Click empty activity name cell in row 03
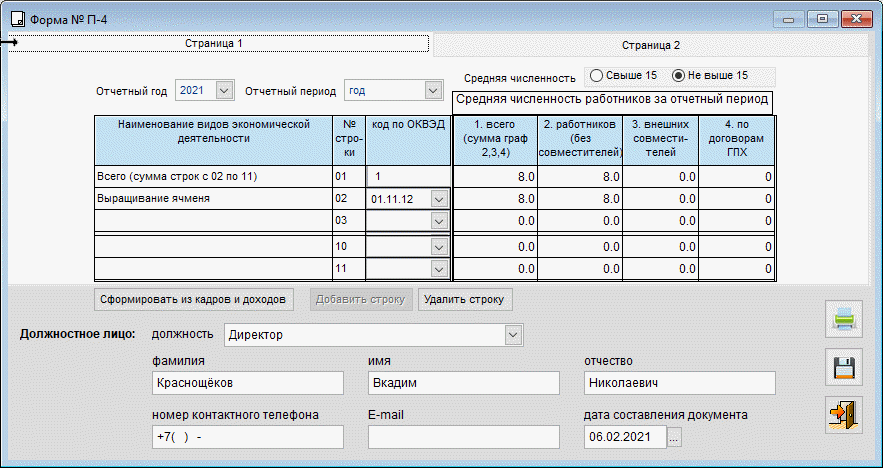Image resolution: width=883 pixels, height=468 pixels. pyautogui.click(x=213, y=221)
